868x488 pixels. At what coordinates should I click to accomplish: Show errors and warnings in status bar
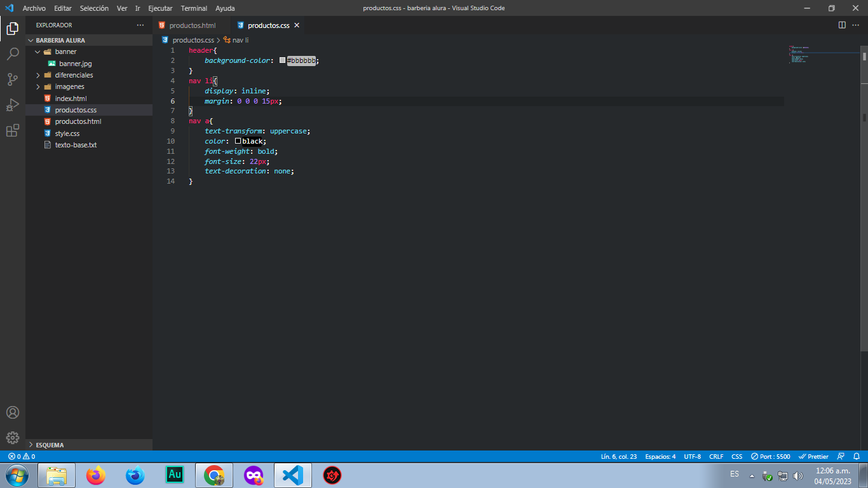pos(22,456)
